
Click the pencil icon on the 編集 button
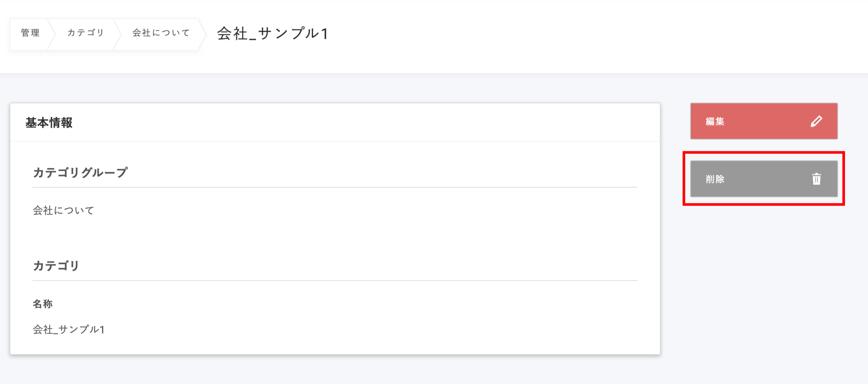[816, 121]
